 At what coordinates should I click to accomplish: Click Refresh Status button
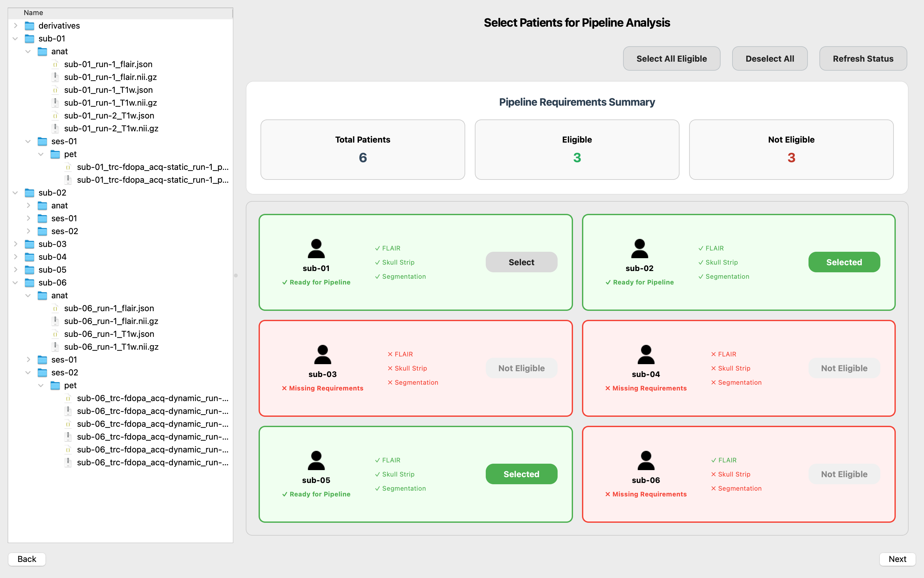click(863, 58)
